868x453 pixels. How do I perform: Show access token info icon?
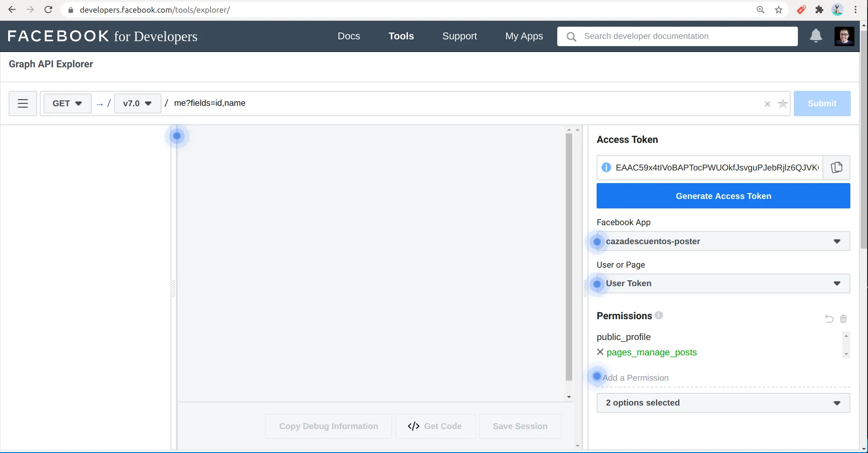coord(606,168)
